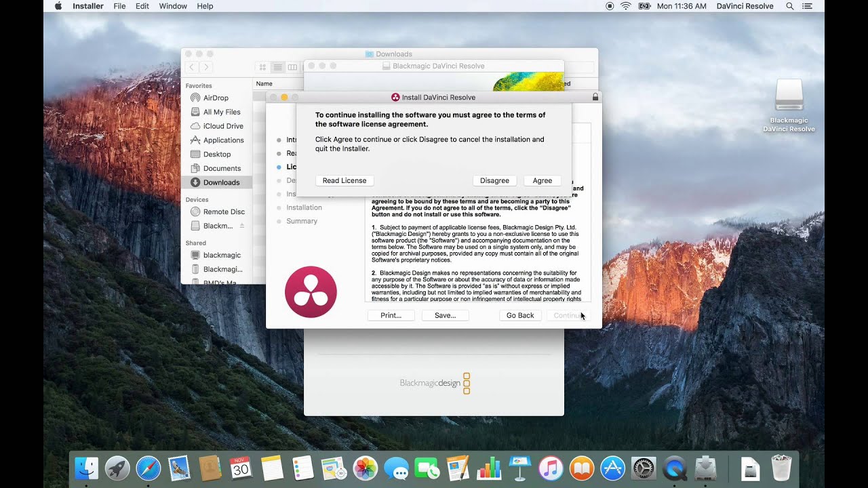Open Pages from the Dock

click(x=458, y=468)
